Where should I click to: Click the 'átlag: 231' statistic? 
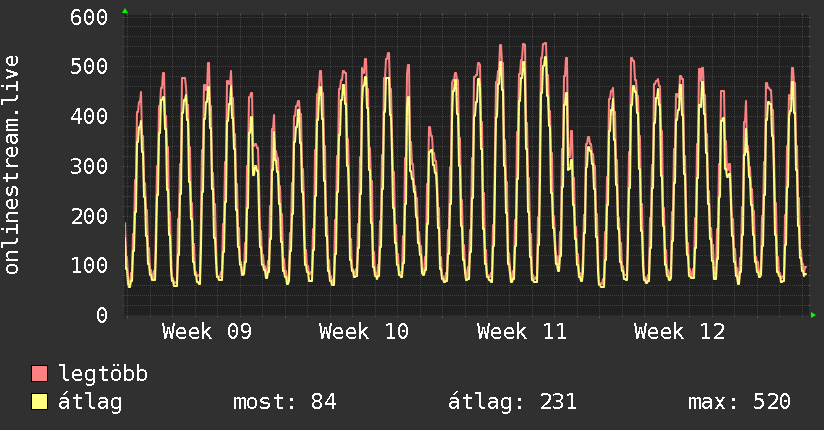coord(512,402)
